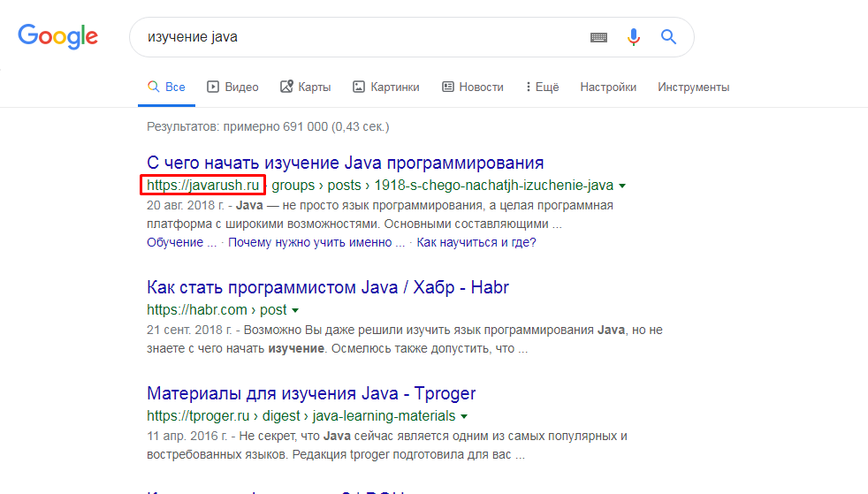This screenshot has width=868, height=494.
Task: Click 'Как научиться и где?' sitelink
Action: pyautogui.click(x=476, y=242)
